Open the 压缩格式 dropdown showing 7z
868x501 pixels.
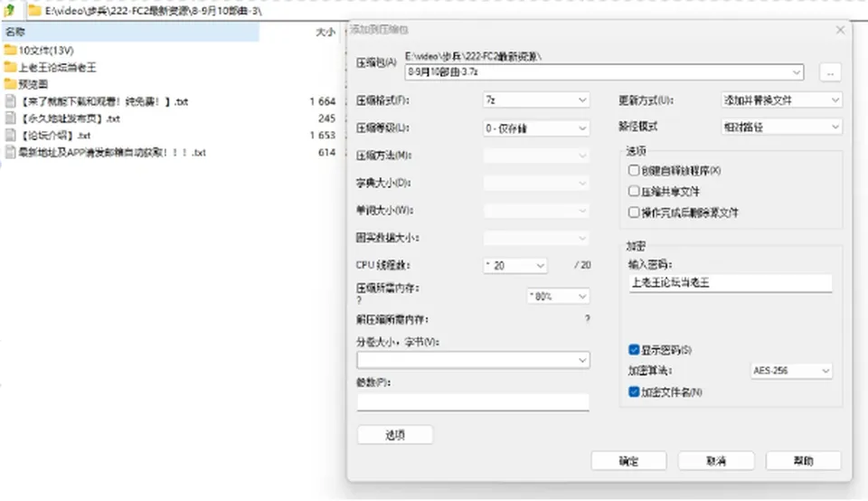point(536,100)
